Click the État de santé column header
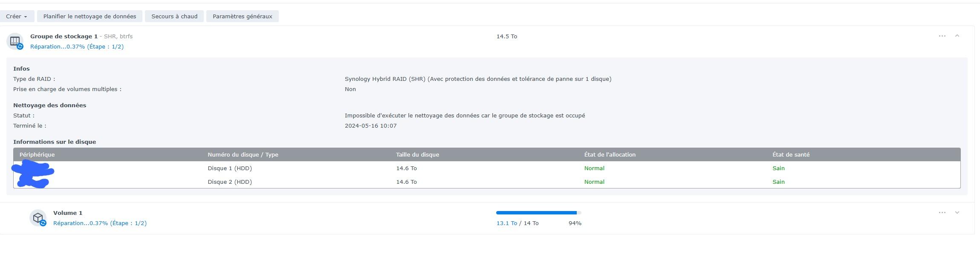This screenshot has height=254, width=980. tap(791, 155)
